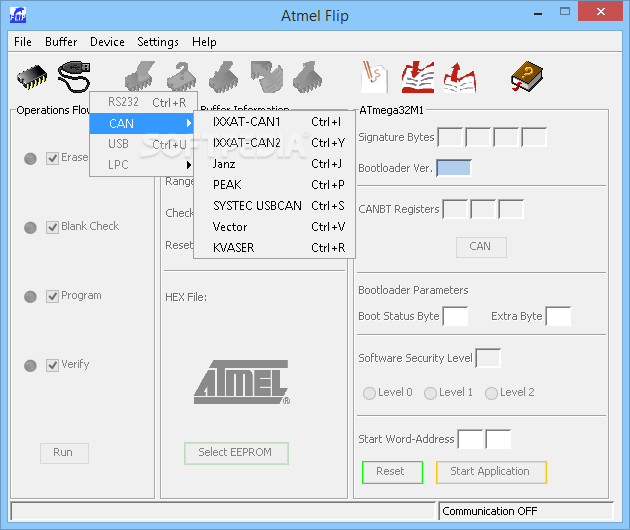Open the Help menu
Screen dimensions: 630x530
coord(204,42)
